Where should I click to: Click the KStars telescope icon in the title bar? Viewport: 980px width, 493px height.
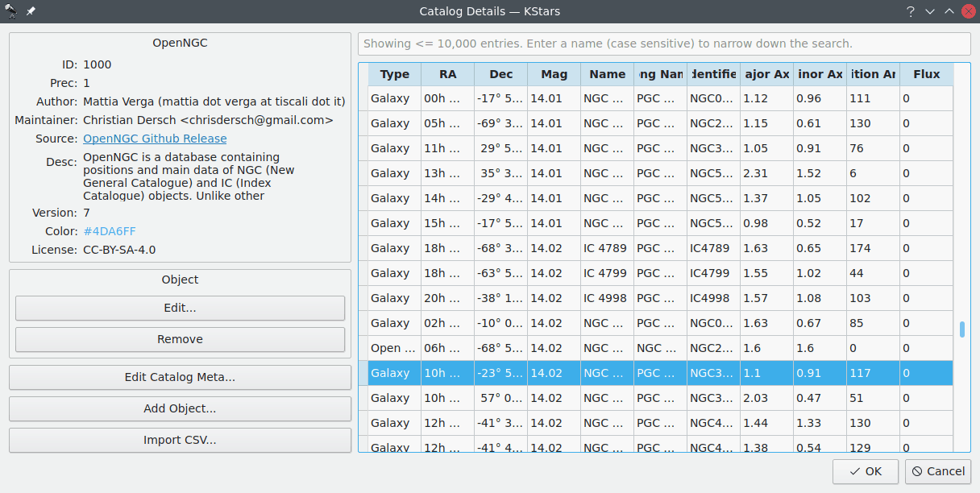[10, 11]
